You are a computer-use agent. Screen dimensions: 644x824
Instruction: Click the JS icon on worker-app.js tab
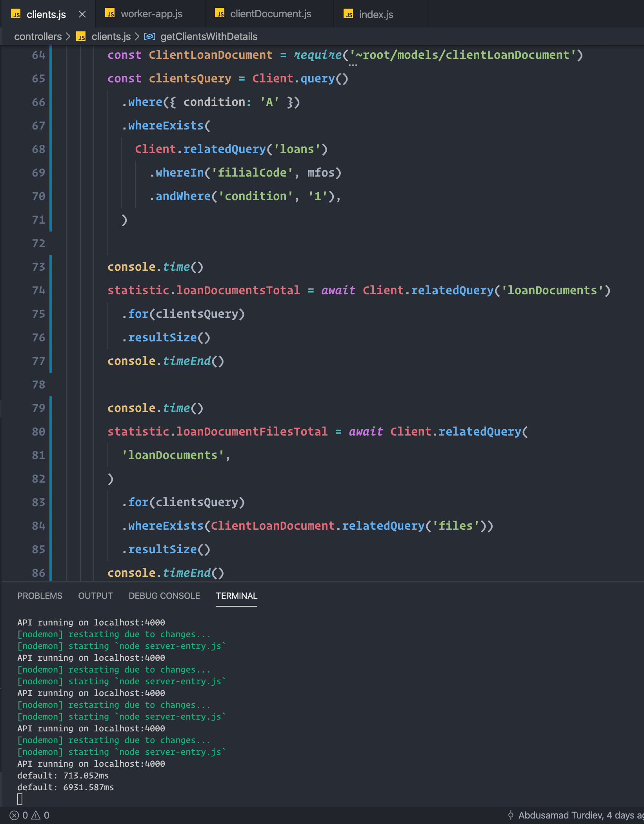coord(110,14)
